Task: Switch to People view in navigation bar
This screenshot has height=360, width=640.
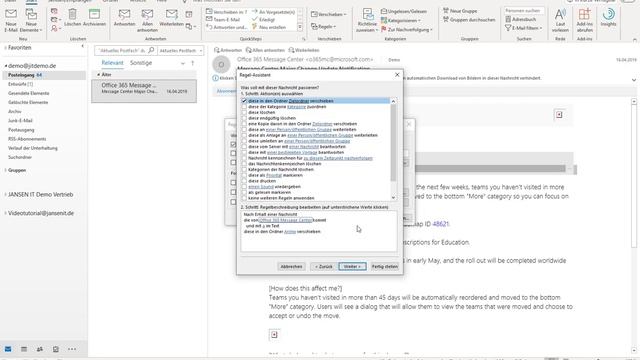Action: click(x=40, y=349)
